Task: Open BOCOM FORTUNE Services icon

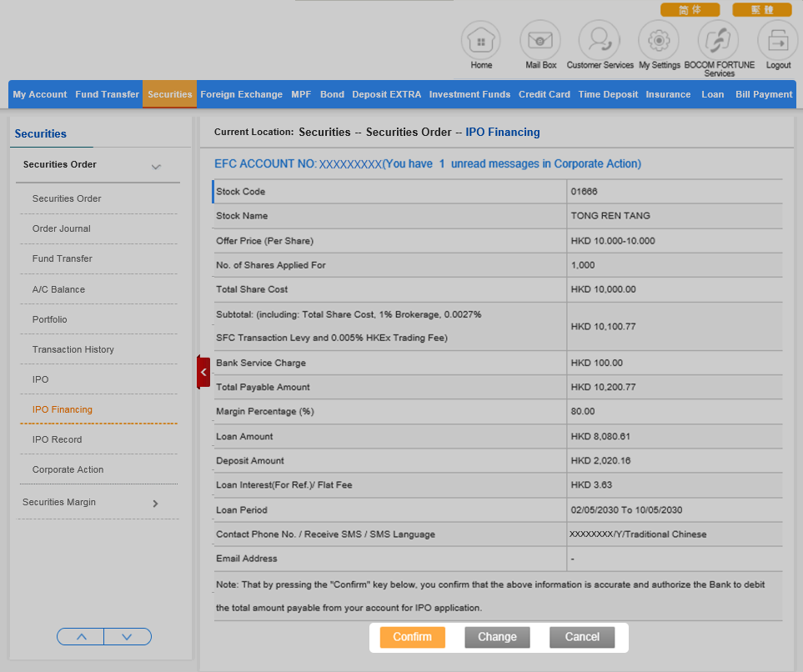Action: (718, 40)
